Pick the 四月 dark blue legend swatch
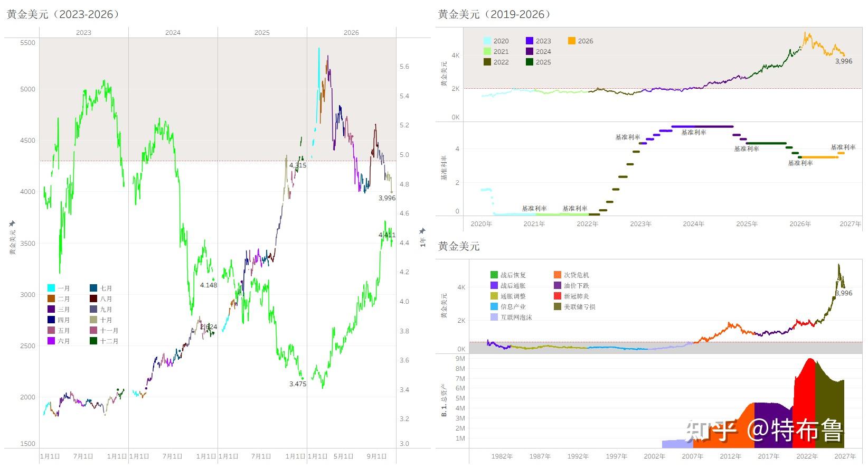 coord(51,320)
